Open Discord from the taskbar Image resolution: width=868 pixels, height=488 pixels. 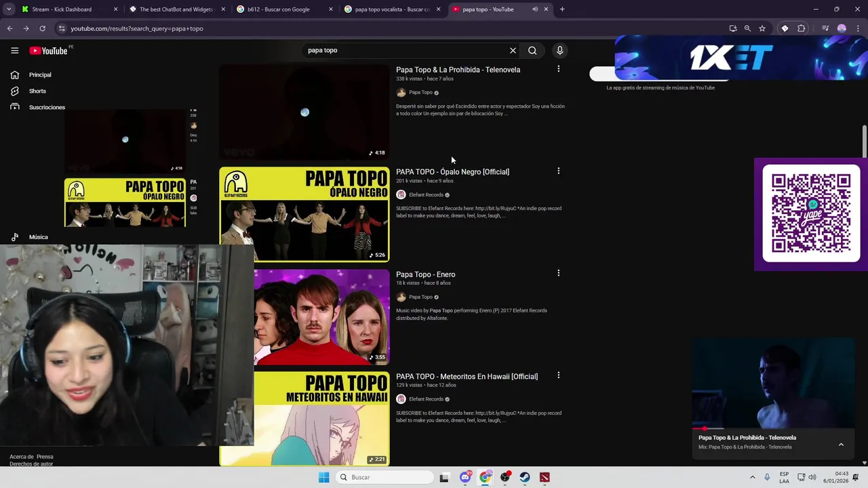click(465, 477)
